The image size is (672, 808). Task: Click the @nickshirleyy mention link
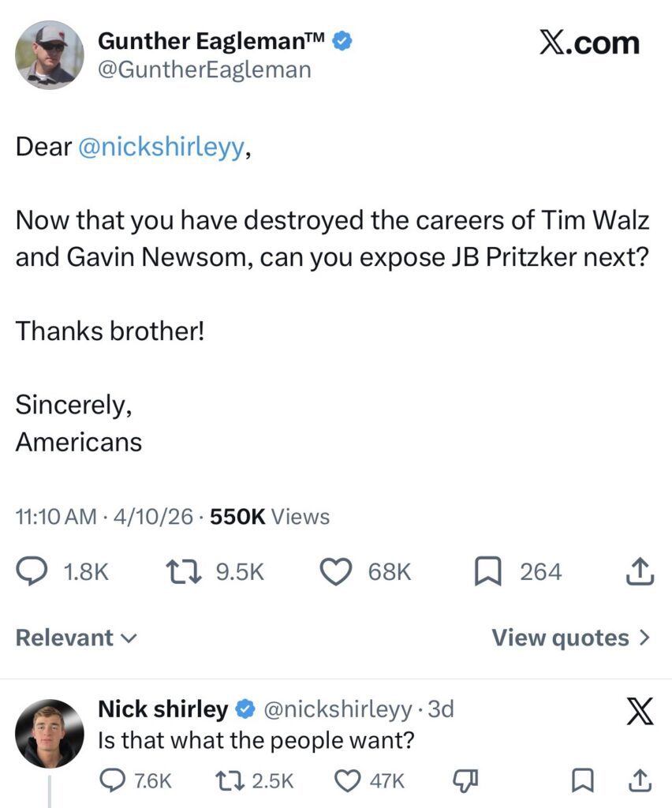(162, 148)
